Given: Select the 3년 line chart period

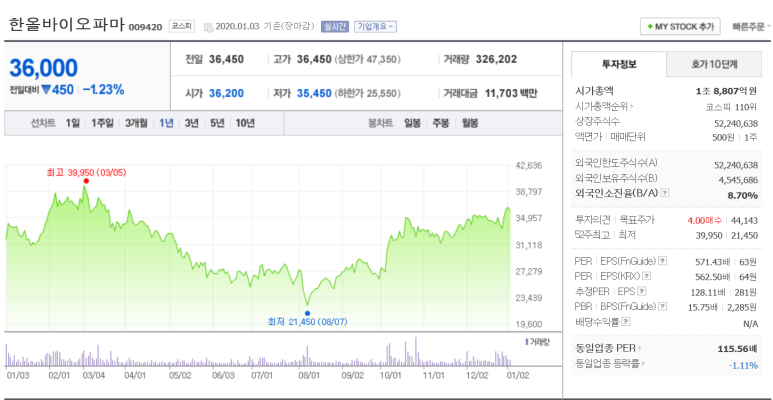Looking at the screenshot, I should tap(191, 123).
